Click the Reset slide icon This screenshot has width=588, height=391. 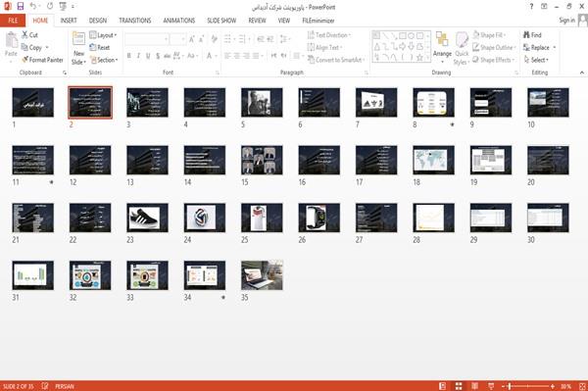93,47
